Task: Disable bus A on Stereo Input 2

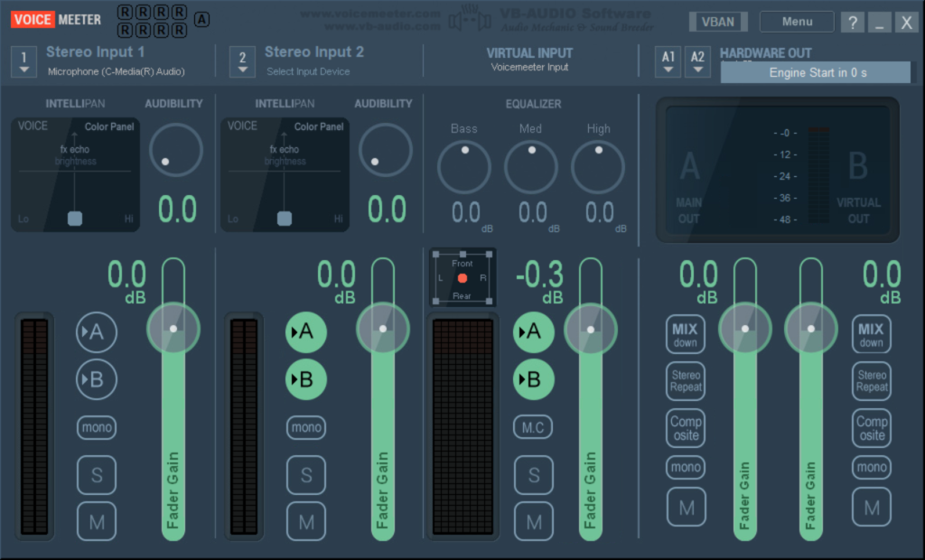Action: pos(306,332)
